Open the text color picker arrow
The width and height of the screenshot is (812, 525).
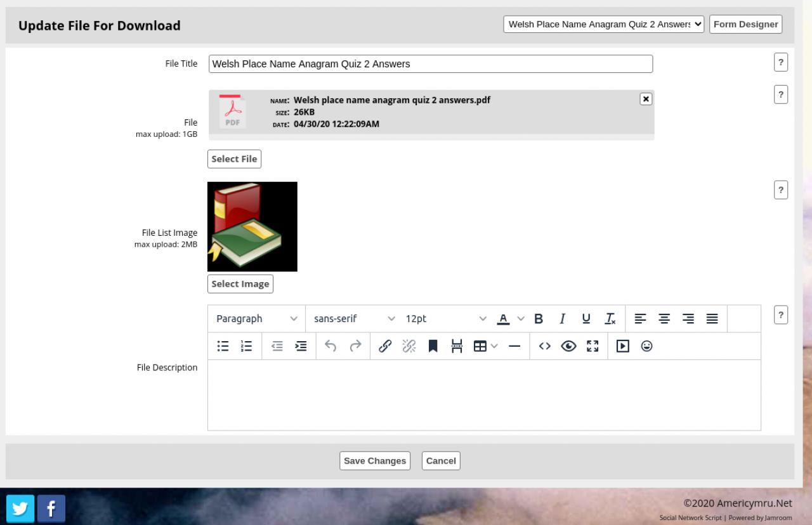coord(521,319)
